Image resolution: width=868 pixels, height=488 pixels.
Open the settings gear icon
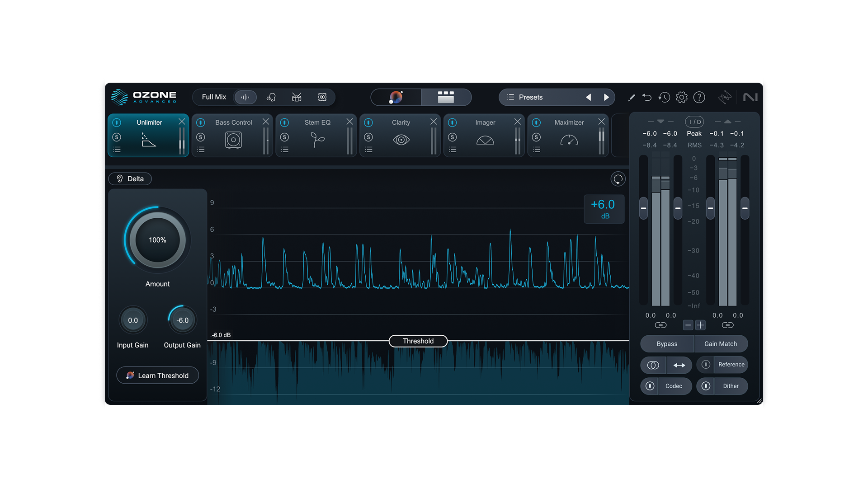point(681,97)
